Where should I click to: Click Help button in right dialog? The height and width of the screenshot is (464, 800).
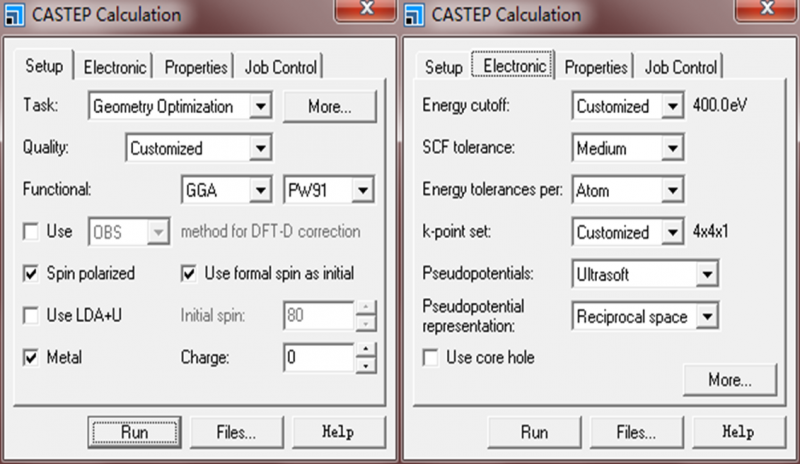click(738, 432)
